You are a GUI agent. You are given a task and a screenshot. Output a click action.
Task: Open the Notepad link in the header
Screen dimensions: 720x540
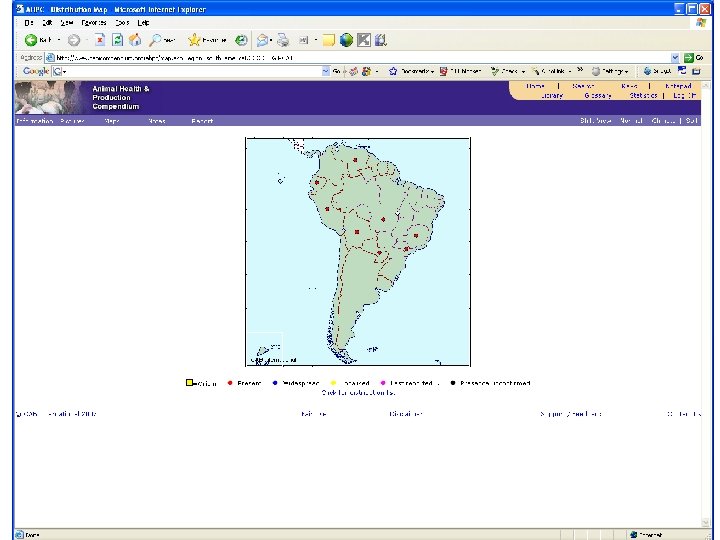click(678, 86)
